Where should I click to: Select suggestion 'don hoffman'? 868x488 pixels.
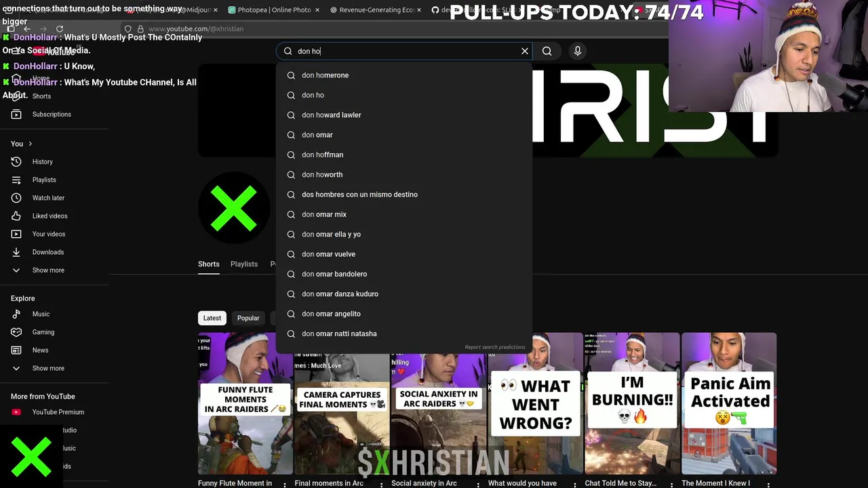(404, 155)
